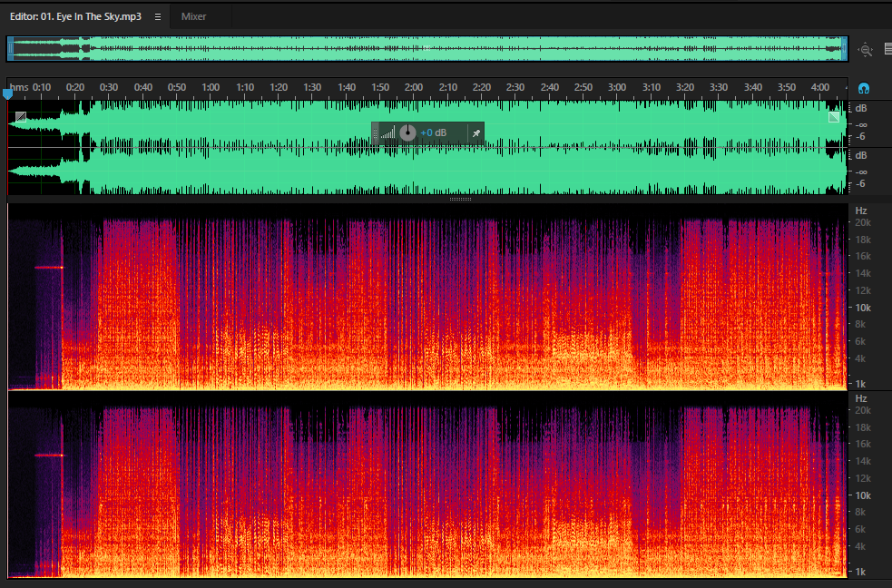Click the 1:50 mark on the timeline
This screenshot has height=588, width=892.
point(380,88)
